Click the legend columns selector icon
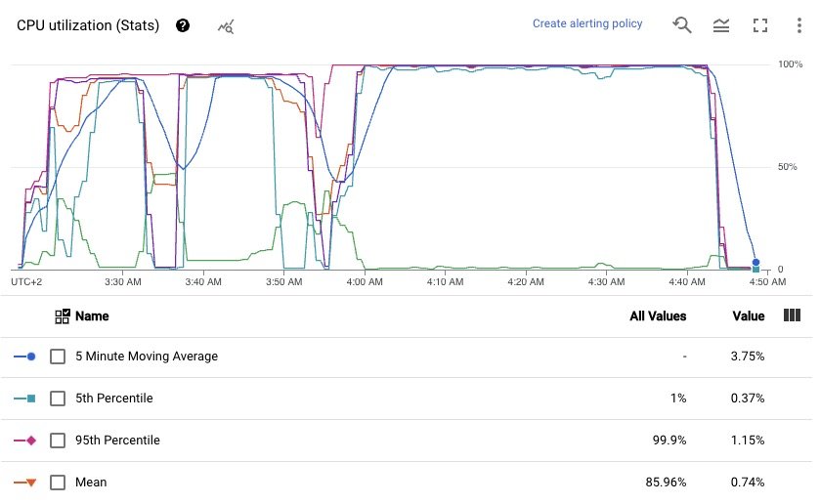 point(792,315)
